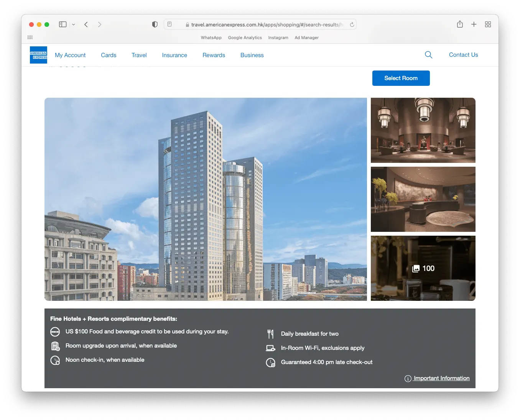
Task: Click 'Daily breakfast for two' text
Action: [x=310, y=334]
